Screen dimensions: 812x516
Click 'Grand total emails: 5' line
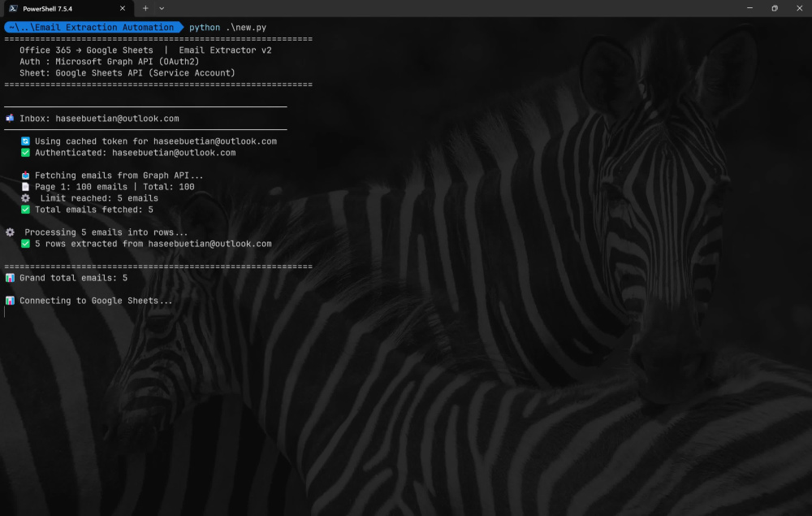coord(74,278)
